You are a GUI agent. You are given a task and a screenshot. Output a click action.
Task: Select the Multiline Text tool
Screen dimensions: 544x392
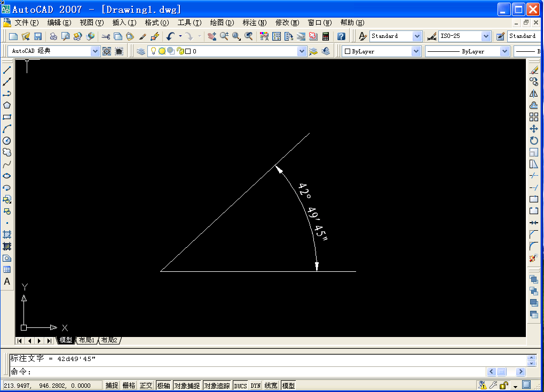(7, 281)
